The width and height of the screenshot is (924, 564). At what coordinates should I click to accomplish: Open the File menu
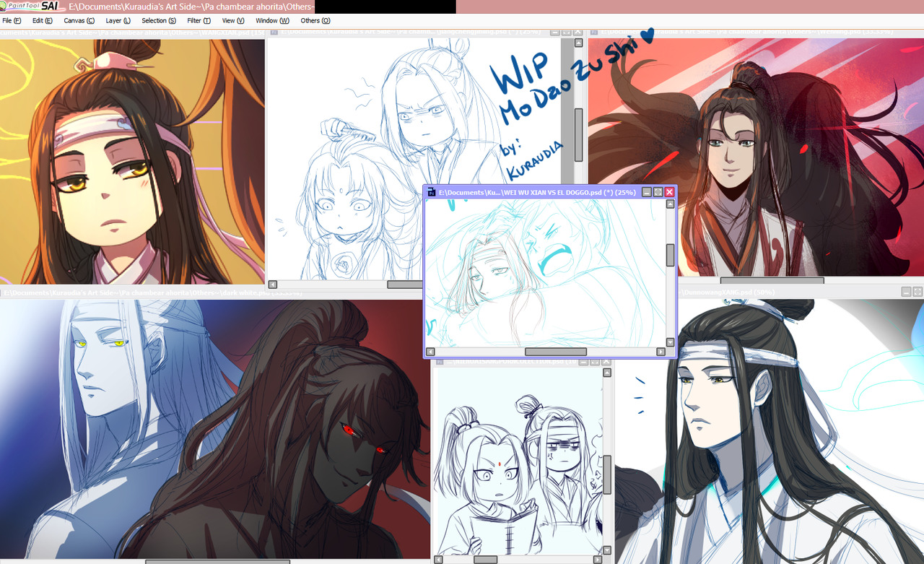point(12,20)
